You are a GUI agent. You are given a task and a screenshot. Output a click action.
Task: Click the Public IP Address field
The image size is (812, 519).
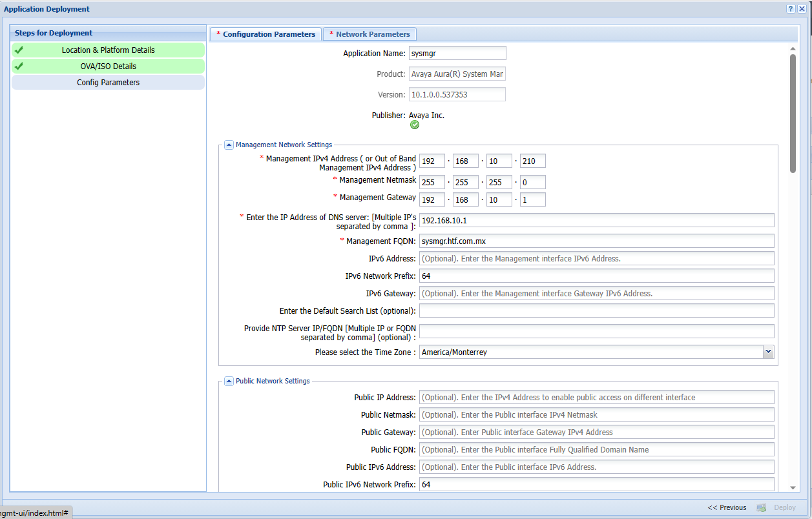coord(596,398)
